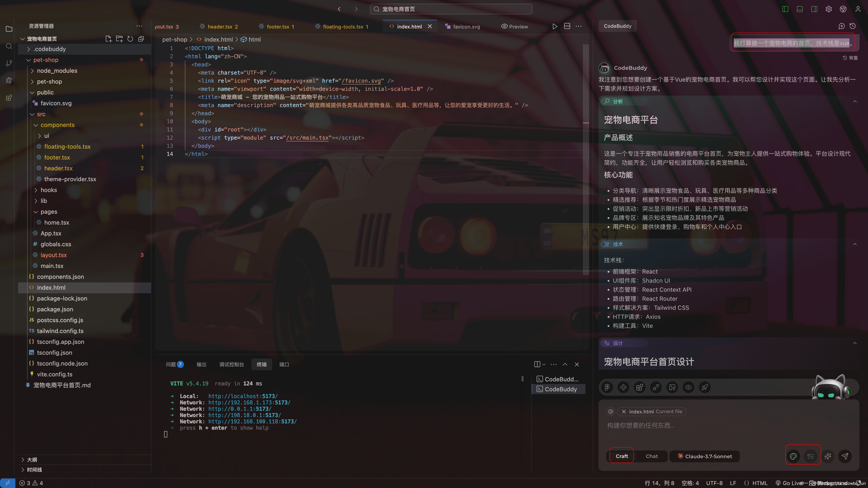Close the terminal panel with X
Image resolution: width=868 pixels, height=488 pixels.
tap(577, 364)
